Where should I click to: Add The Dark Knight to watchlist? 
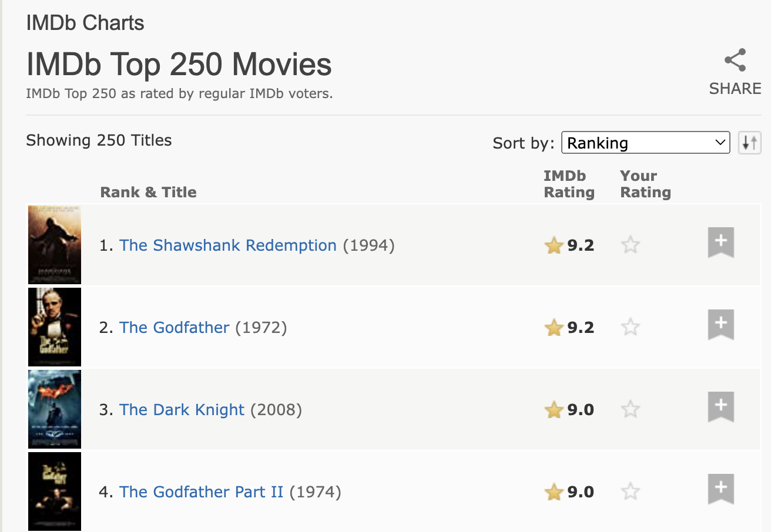(720, 406)
